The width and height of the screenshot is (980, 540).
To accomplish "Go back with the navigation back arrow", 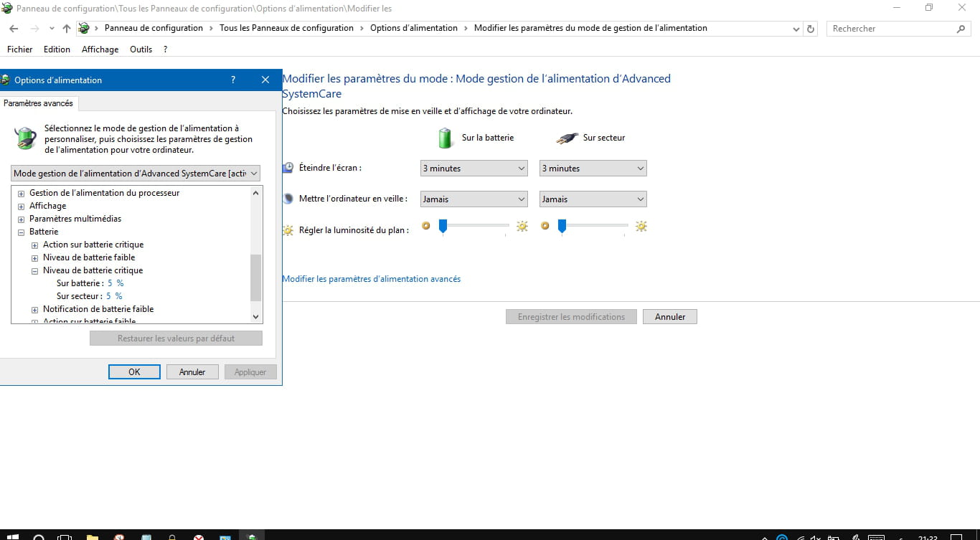I will [x=14, y=29].
